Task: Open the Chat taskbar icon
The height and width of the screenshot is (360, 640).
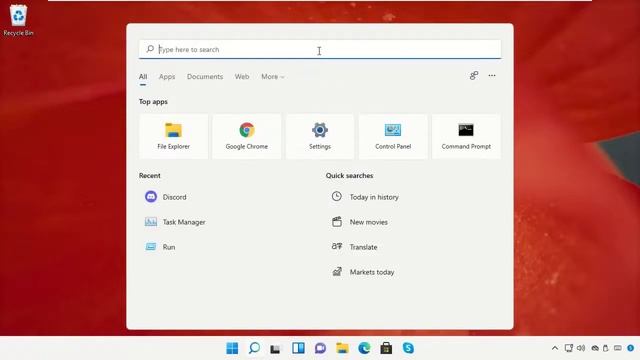Action: coord(320,348)
